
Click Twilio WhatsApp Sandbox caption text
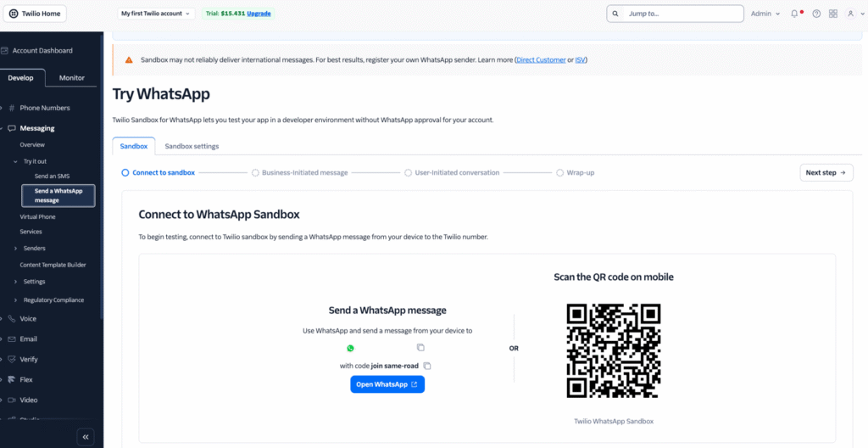614,422
